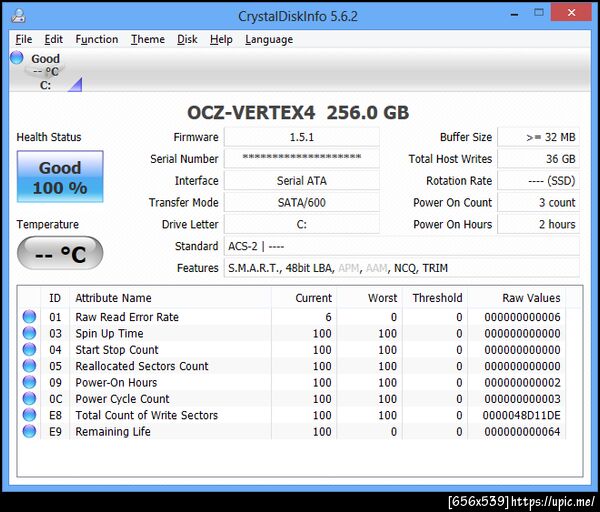Click the Threshold column header
Screen dimensions: 600x512
click(x=435, y=298)
